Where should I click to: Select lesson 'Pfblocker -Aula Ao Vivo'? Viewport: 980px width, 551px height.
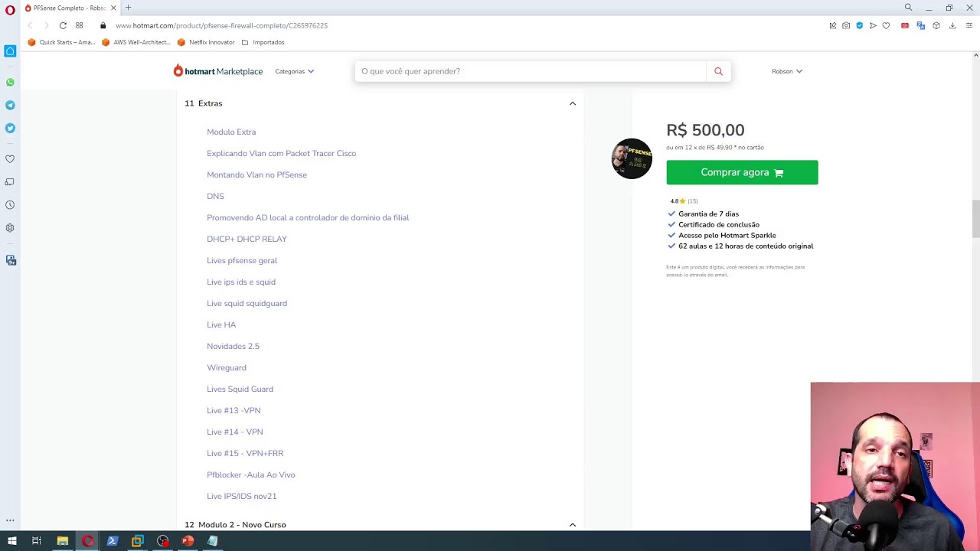click(250, 474)
